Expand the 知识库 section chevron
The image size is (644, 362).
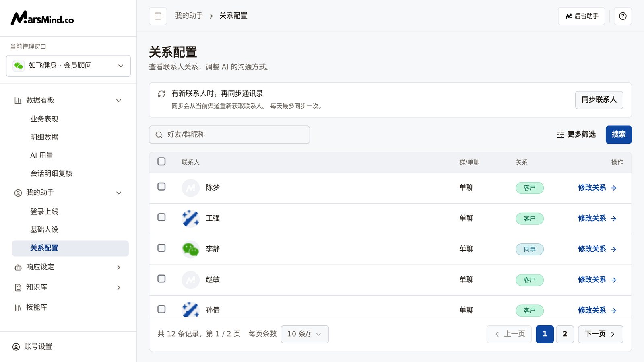point(119,287)
